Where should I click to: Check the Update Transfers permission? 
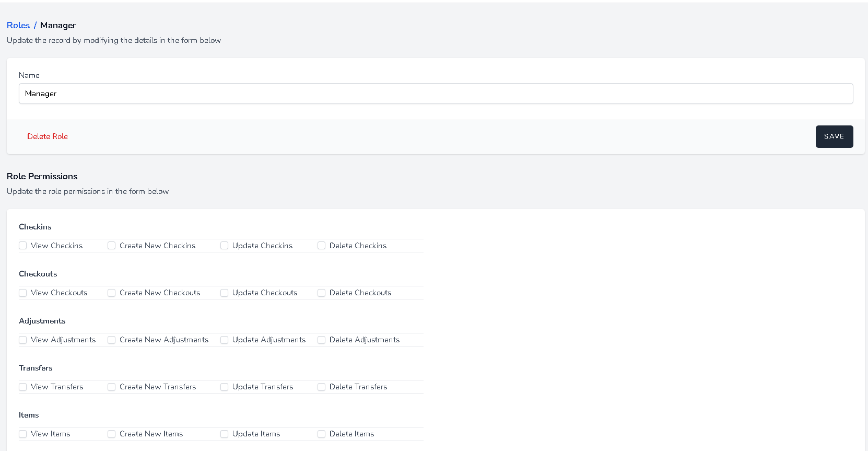click(225, 387)
